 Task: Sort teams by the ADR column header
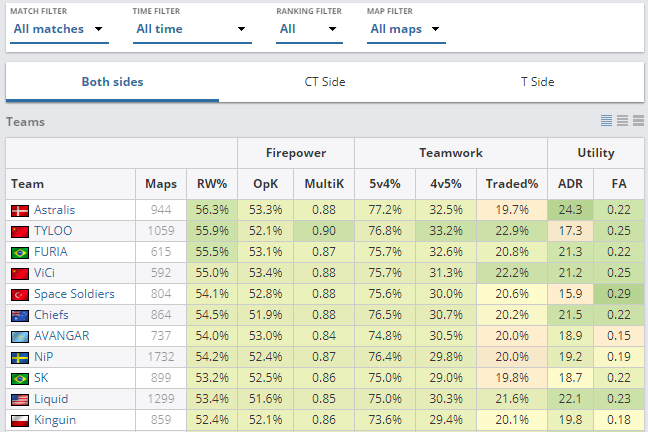[x=570, y=184]
